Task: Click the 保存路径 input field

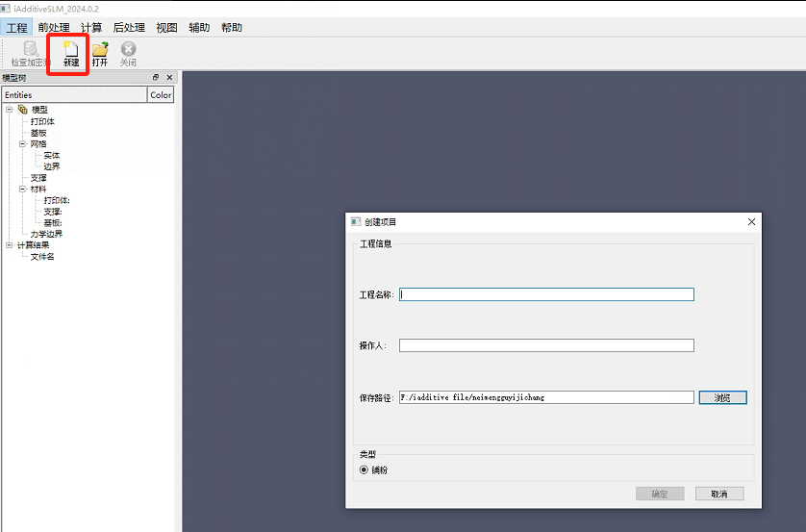Action: [x=546, y=397]
